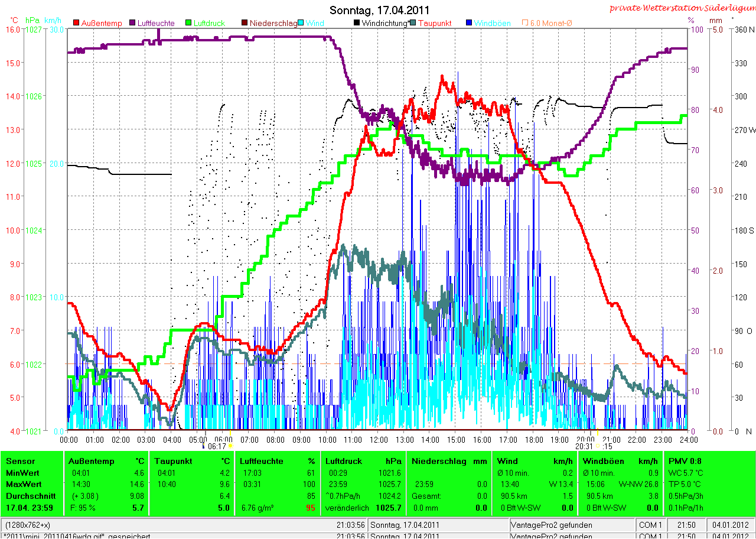
Task: Click the purple Luftfeuchte legend square
Action: point(132,23)
